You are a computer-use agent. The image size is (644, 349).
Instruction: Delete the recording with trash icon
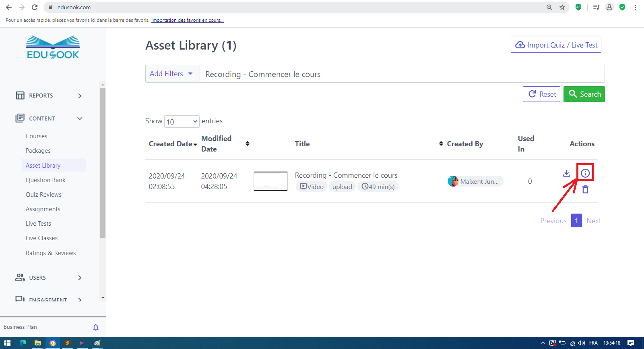585,189
